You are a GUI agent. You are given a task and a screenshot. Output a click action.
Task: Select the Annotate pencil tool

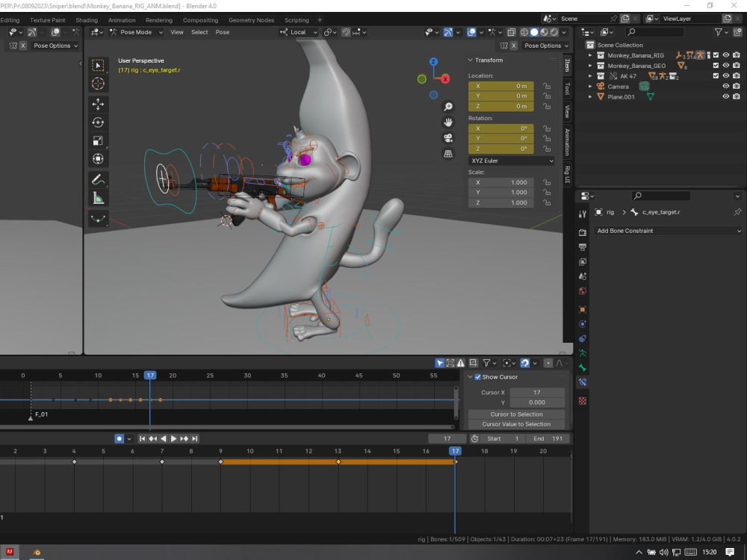click(x=98, y=179)
